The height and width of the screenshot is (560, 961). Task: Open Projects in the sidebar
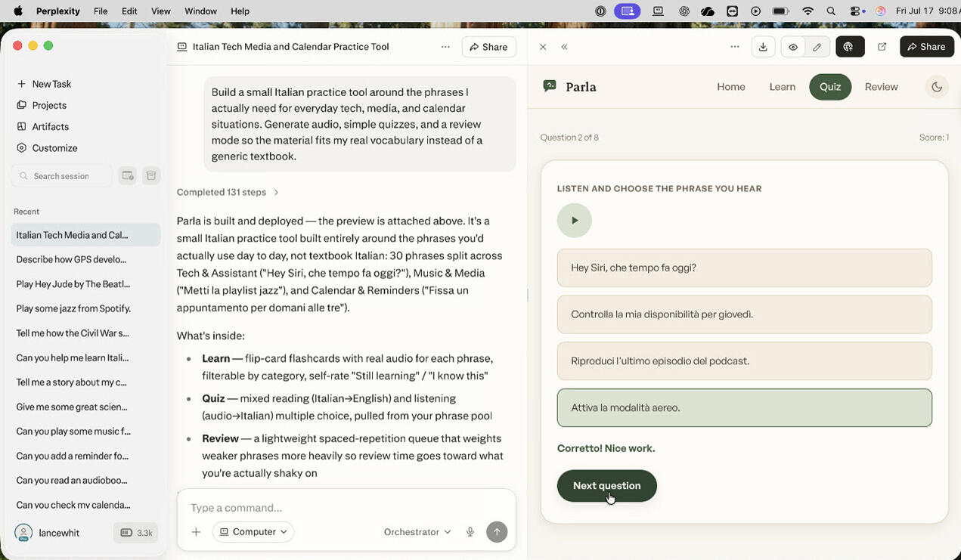point(42,105)
